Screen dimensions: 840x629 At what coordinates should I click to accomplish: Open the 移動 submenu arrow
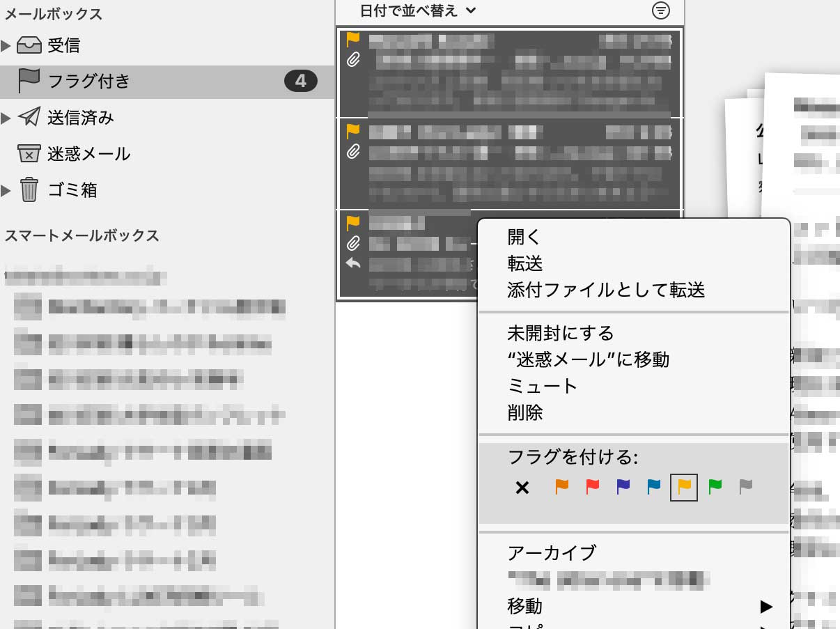pos(766,607)
